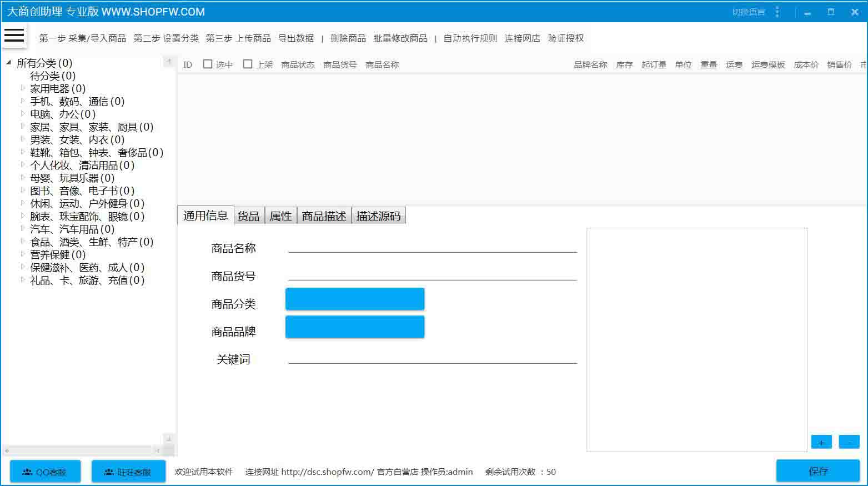Expand the 家用电器 category
This screenshot has height=486, width=868.
pos(22,88)
